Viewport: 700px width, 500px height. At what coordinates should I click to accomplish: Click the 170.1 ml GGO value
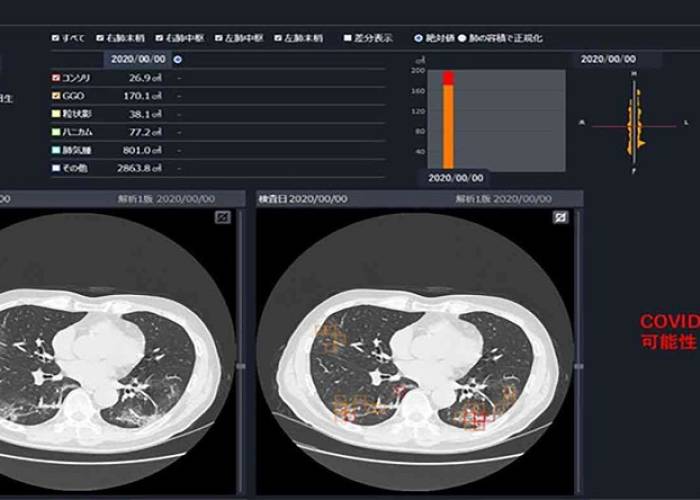click(x=142, y=96)
